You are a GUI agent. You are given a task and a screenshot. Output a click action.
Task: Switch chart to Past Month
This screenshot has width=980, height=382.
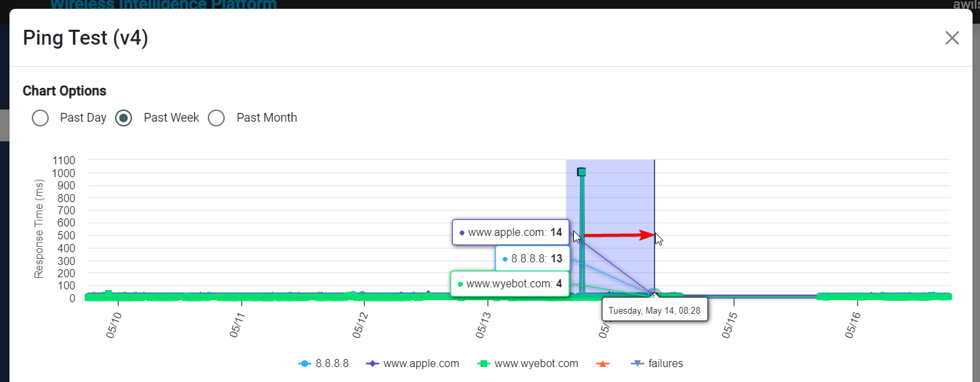tap(217, 118)
